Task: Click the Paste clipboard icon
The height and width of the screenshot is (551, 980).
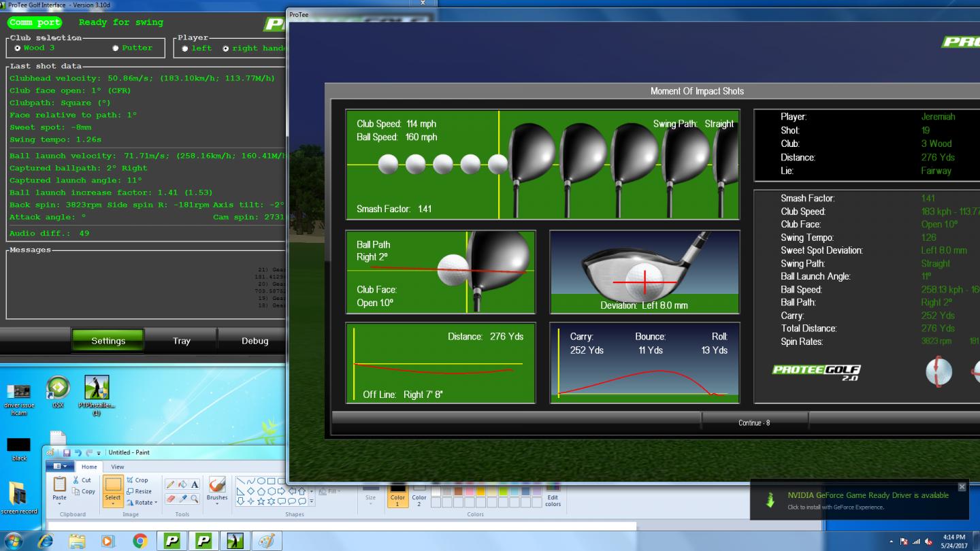Action: (60, 484)
